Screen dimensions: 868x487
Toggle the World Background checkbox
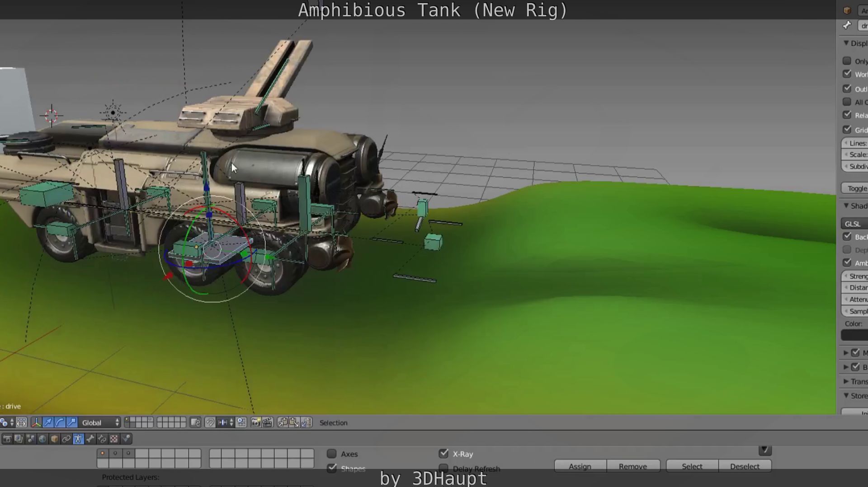[x=847, y=74]
